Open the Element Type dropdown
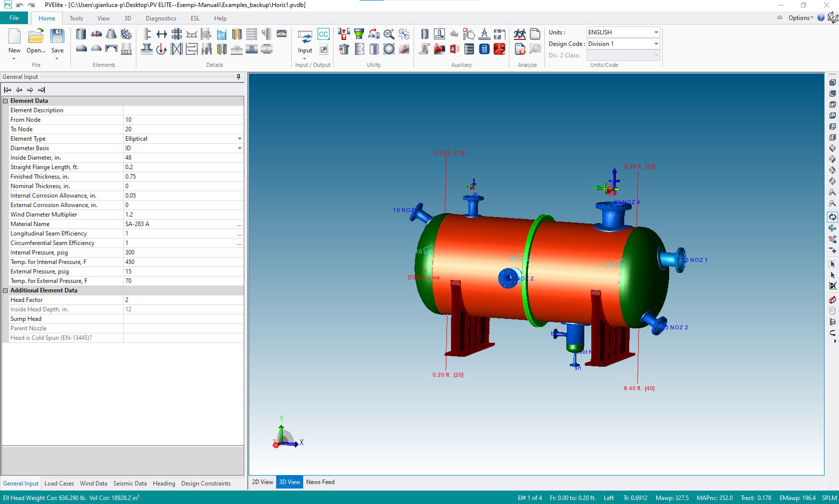The image size is (839, 504). click(x=240, y=139)
